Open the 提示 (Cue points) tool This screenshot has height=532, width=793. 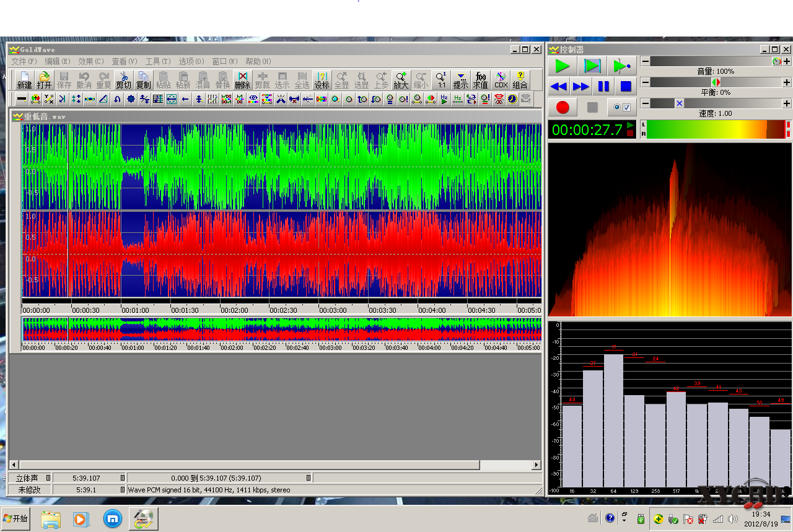tap(460, 81)
